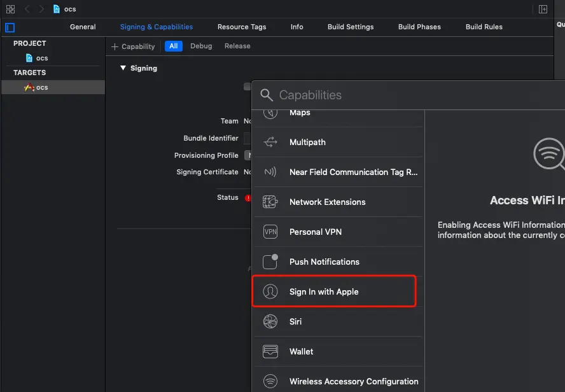Click the Multipath capability icon
The height and width of the screenshot is (392, 565).
pyautogui.click(x=270, y=142)
